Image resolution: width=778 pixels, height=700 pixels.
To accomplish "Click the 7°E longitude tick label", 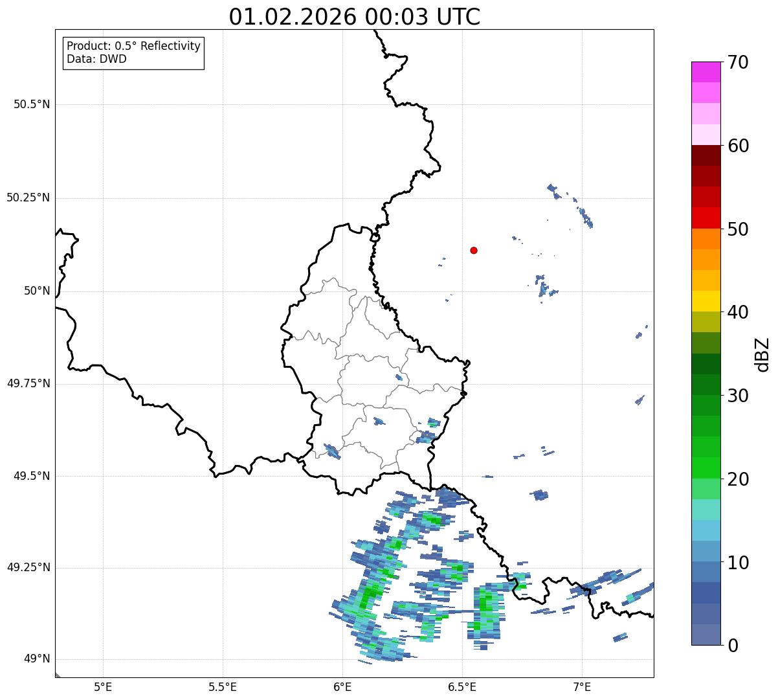I will click(x=582, y=686).
